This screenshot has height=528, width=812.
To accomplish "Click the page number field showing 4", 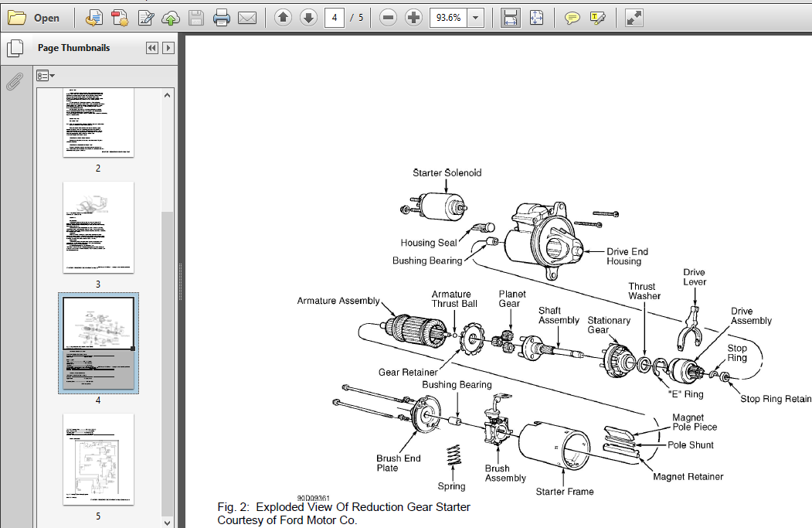I will tap(335, 18).
